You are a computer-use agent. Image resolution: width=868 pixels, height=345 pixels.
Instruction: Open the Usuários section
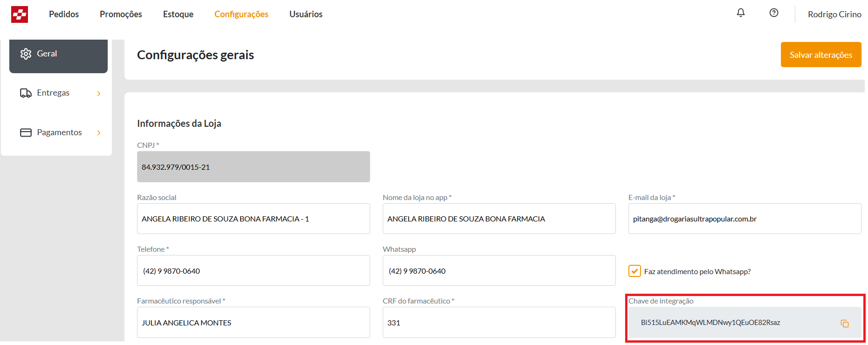click(306, 14)
